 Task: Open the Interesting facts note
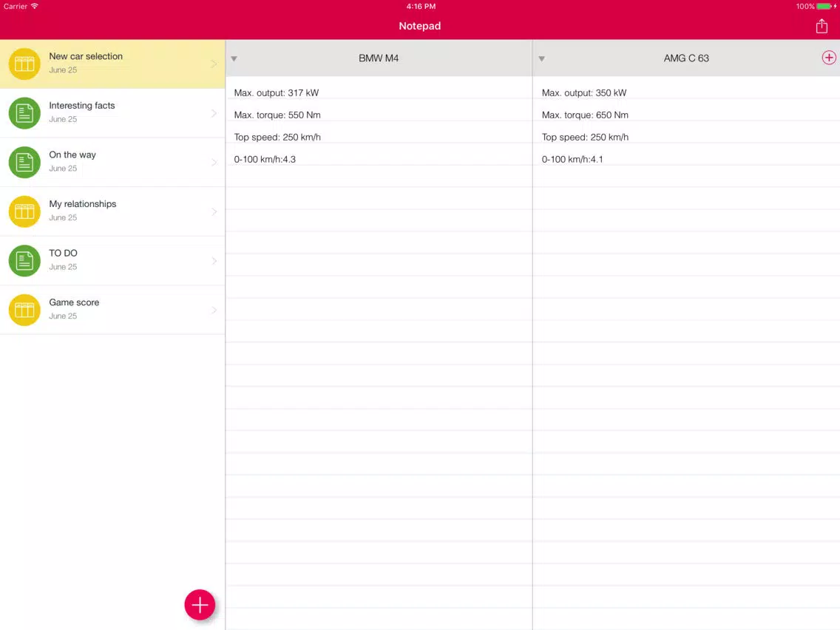(112, 113)
